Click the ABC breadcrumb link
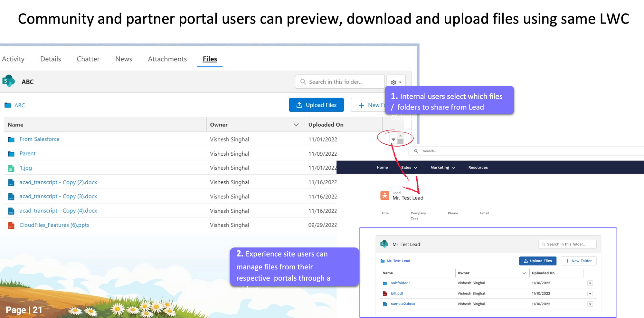 [20, 105]
